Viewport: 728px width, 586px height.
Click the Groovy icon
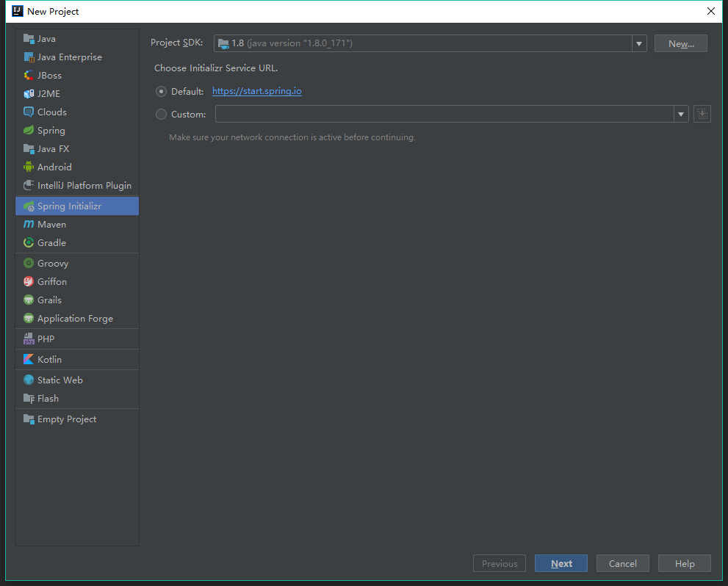pyautogui.click(x=29, y=263)
